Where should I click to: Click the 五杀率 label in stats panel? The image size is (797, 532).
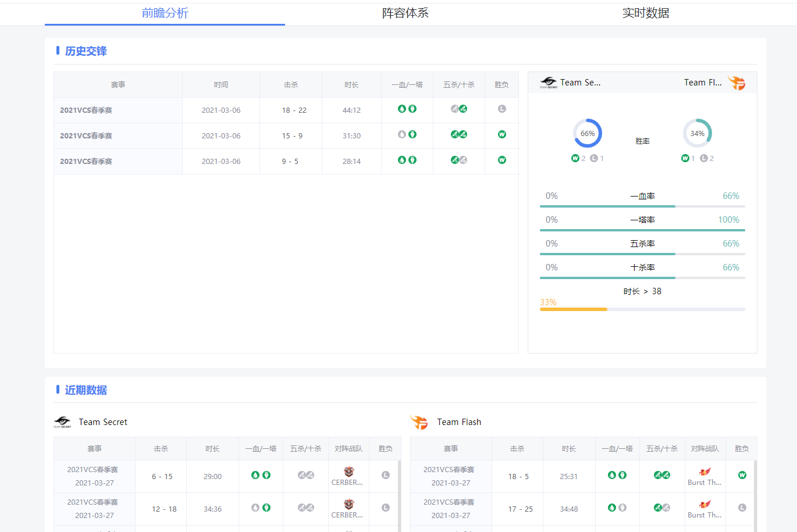(x=642, y=244)
